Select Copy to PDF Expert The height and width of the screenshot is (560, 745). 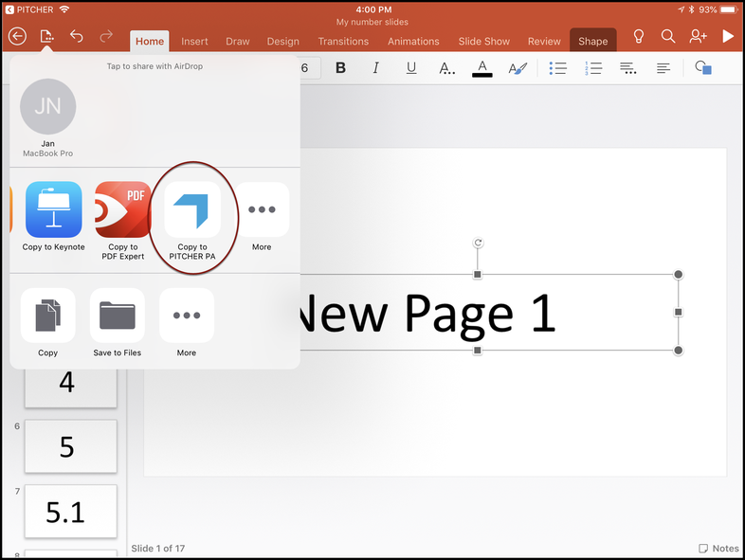click(x=123, y=210)
